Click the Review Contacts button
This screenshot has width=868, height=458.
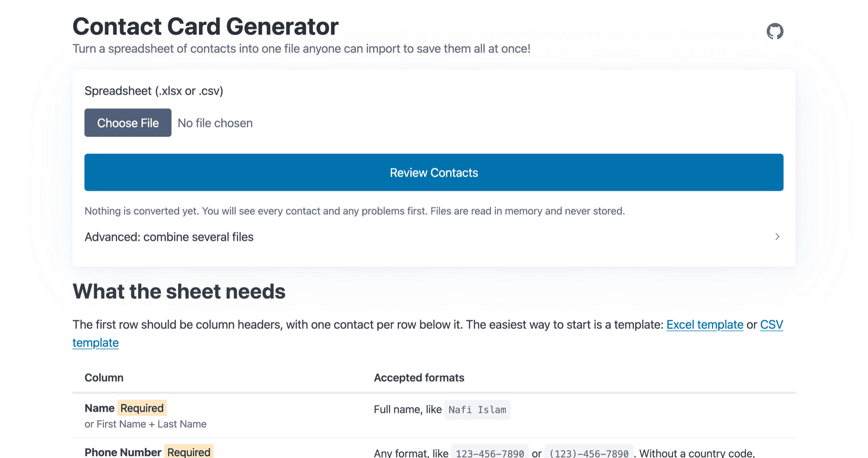point(434,172)
